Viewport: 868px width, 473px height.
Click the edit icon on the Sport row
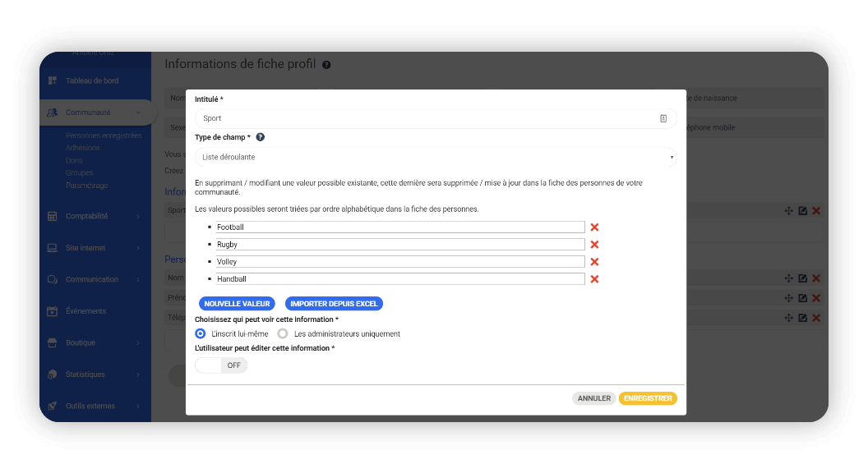point(803,211)
